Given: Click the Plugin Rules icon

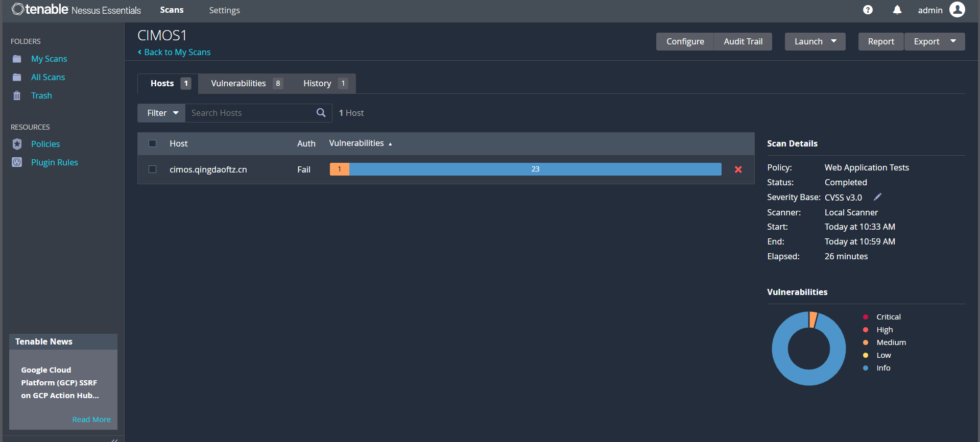Looking at the screenshot, I should coord(17,162).
